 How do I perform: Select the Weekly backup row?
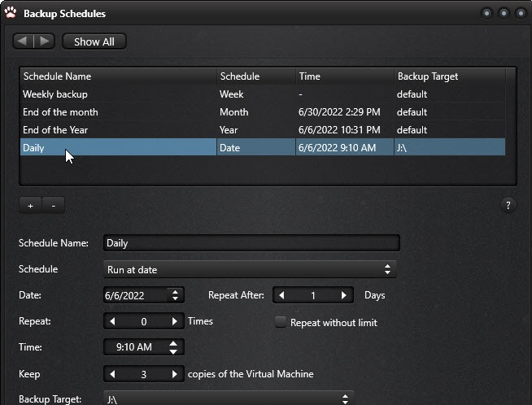pos(263,94)
